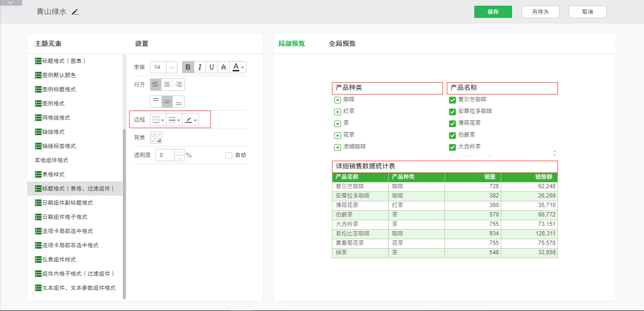Uncheck 爱尔兰咖啡 in product name filter

(452, 100)
